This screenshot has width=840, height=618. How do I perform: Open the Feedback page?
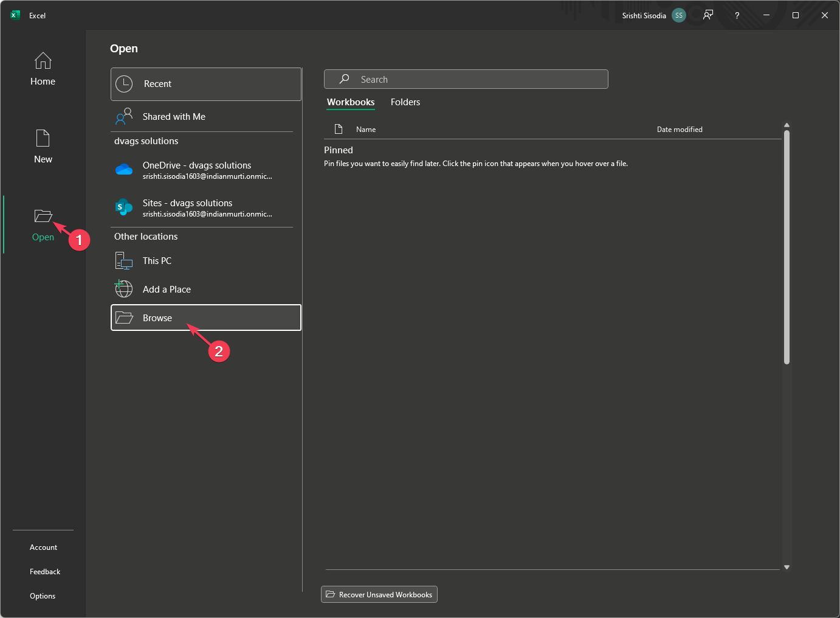click(x=45, y=572)
